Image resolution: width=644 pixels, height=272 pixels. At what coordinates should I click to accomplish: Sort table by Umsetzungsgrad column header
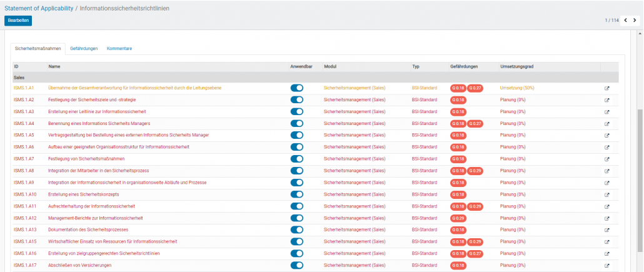click(x=516, y=66)
